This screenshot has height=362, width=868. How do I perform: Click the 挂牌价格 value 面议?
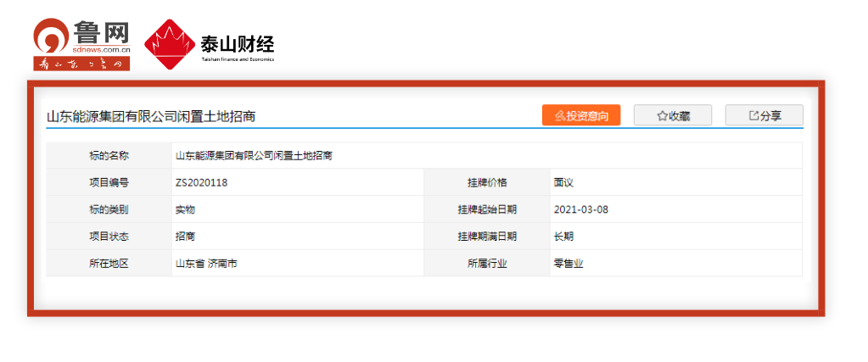564,182
